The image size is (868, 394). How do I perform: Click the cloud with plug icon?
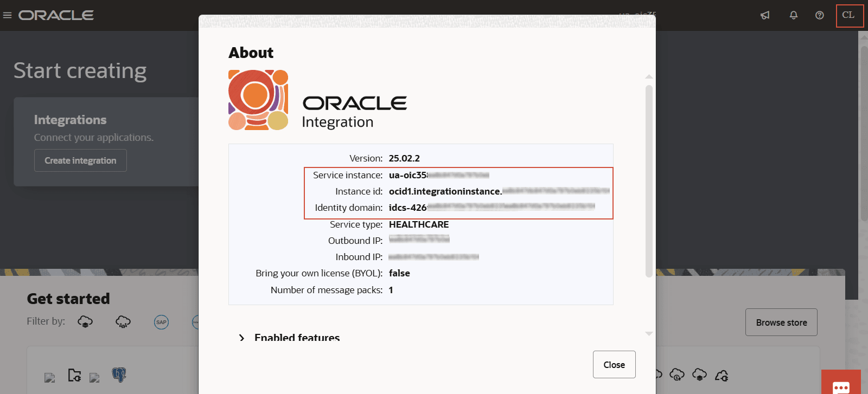click(x=722, y=374)
